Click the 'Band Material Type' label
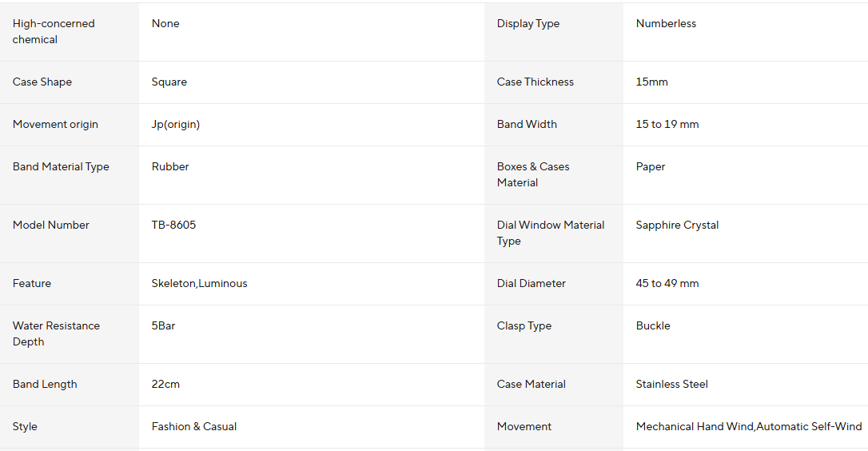 61,167
